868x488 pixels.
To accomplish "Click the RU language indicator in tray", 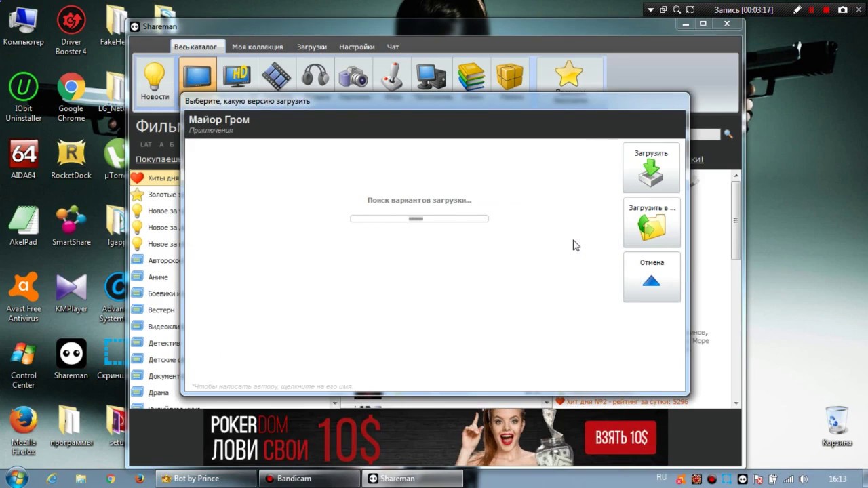I will (662, 478).
